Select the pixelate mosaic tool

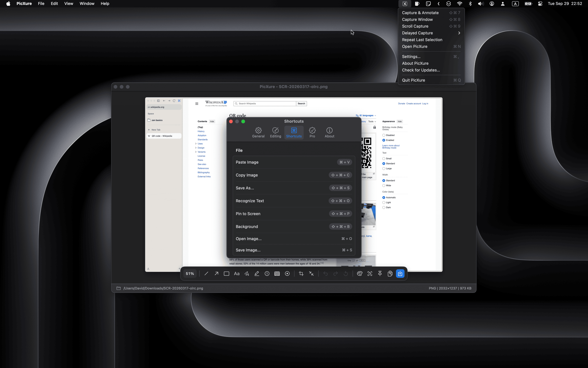[277, 273]
